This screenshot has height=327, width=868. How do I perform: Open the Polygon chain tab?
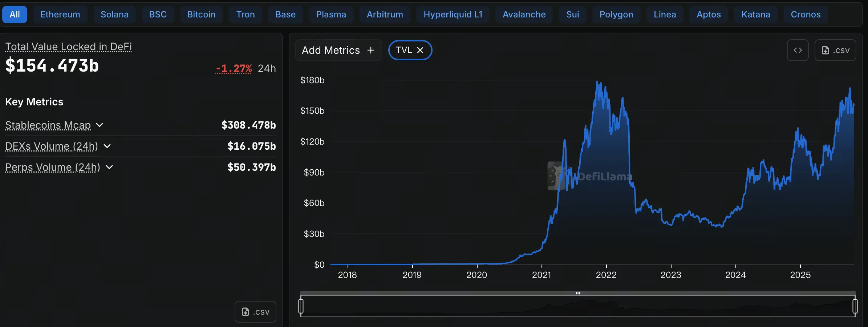tap(616, 15)
